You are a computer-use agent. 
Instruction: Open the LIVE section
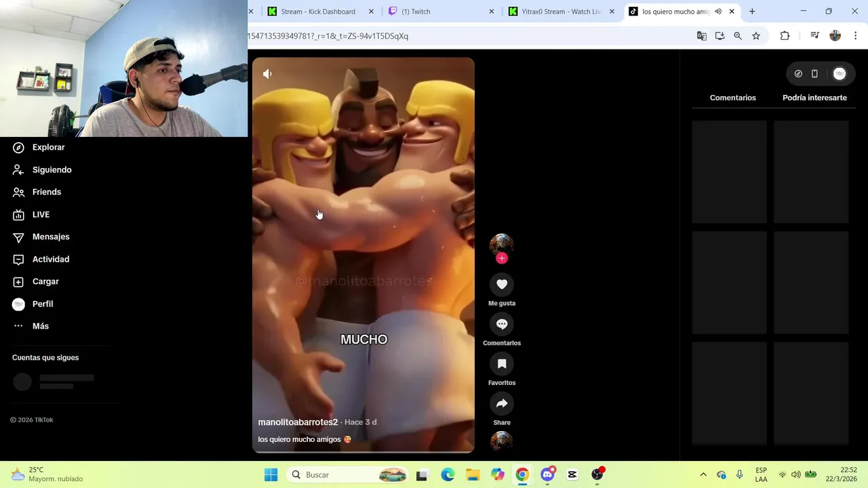pyautogui.click(x=31, y=214)
